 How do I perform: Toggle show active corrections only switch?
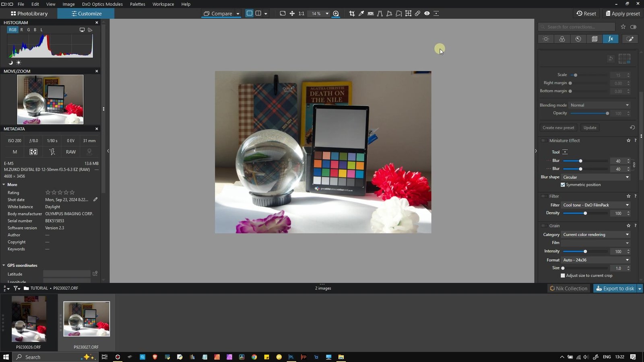[633, 27]
